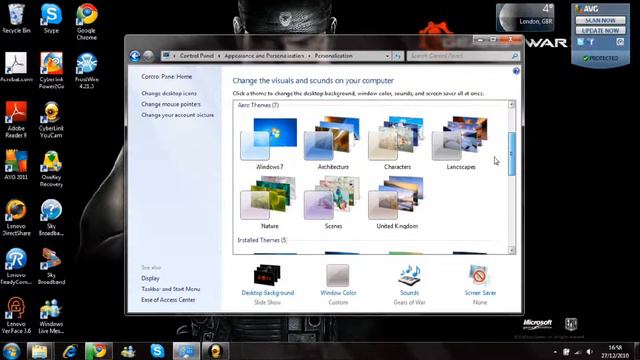Open the Google Chrome desktop shortcut
Screen dimensions: 640x360
click(x=87, y=22)
